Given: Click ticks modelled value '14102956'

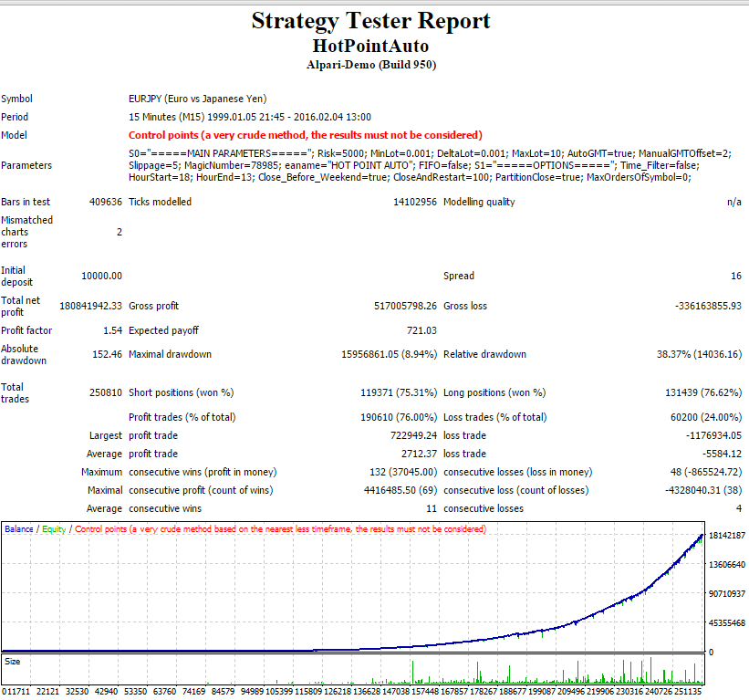Looking at the screenshot, I should click(x=414, y=202).
